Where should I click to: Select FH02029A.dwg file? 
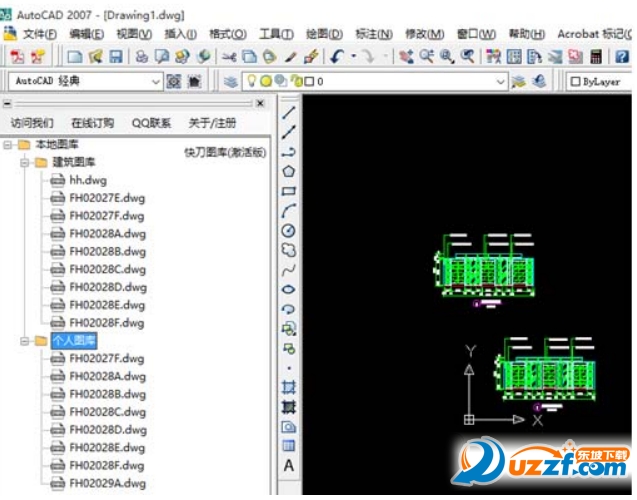[107, 483]
